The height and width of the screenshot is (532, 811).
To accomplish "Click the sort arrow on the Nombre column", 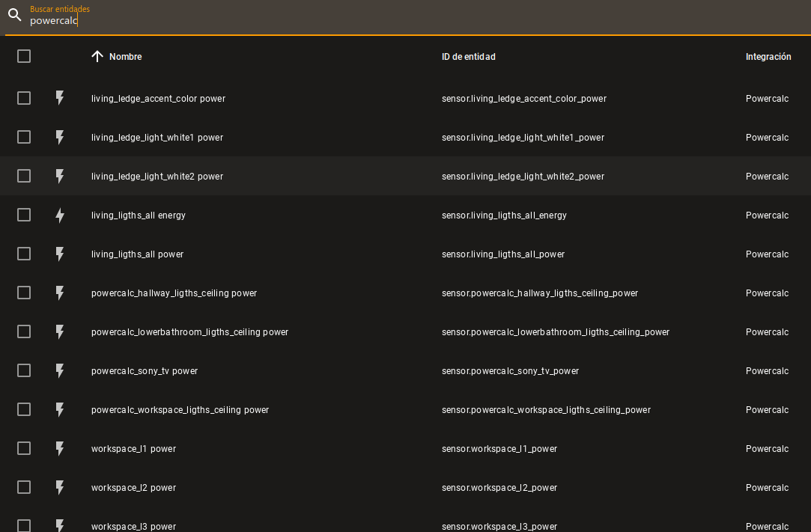I will pyautogui.click(x=97, y=56).
